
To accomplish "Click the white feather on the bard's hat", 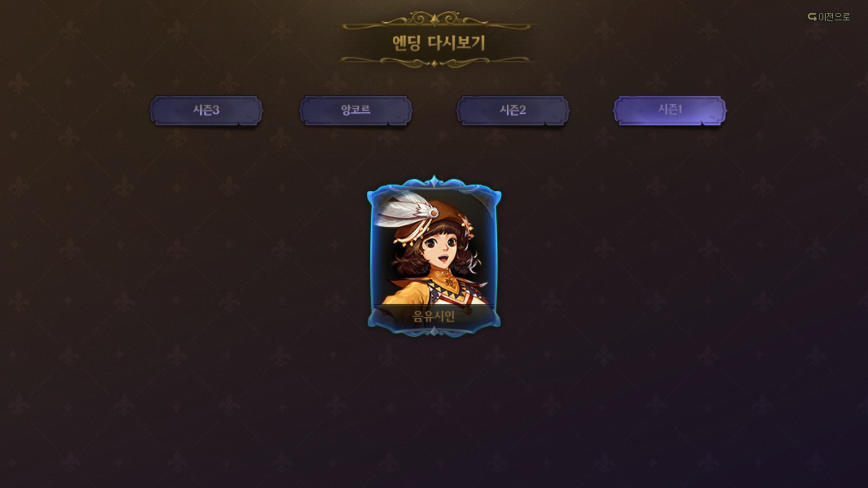I will click(x=403, y=211).
